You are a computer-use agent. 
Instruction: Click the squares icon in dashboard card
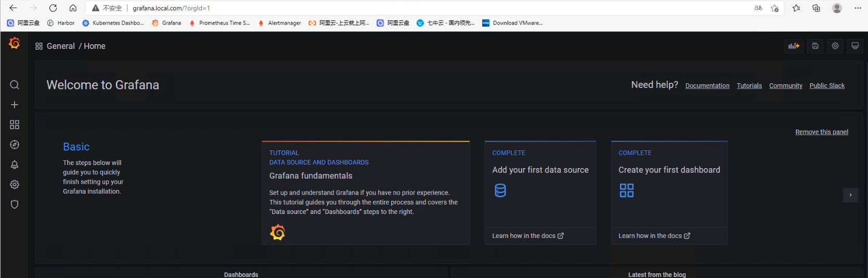pyautogui.click(x=627, y=191)
